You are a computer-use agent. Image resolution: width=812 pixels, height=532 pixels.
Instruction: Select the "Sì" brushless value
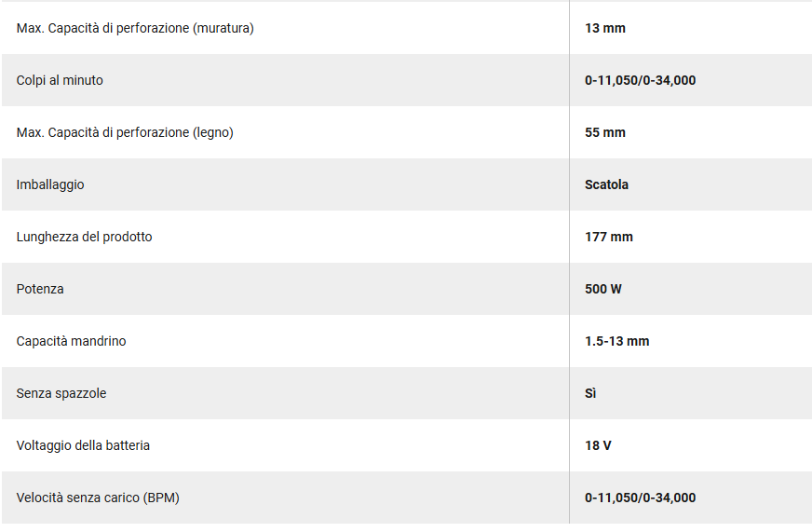590,393
